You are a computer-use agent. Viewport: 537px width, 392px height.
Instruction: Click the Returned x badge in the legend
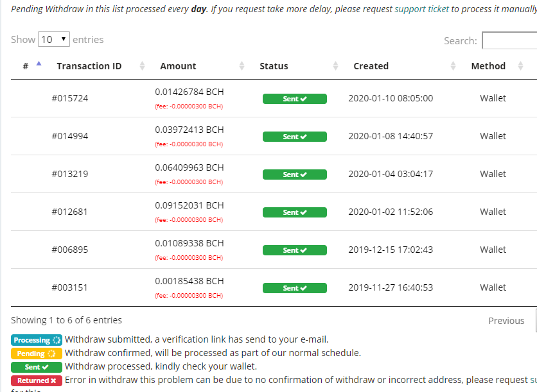click(x=36, y=380)
